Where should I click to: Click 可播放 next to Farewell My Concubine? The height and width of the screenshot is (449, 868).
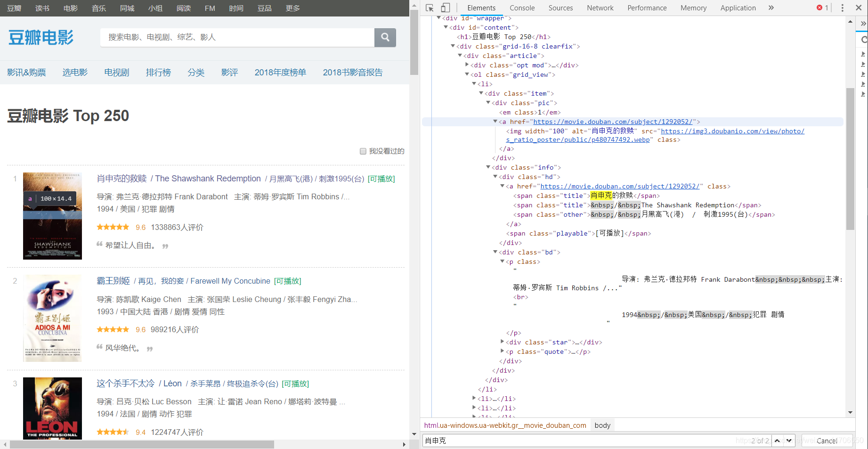click(x=288, y=281)
